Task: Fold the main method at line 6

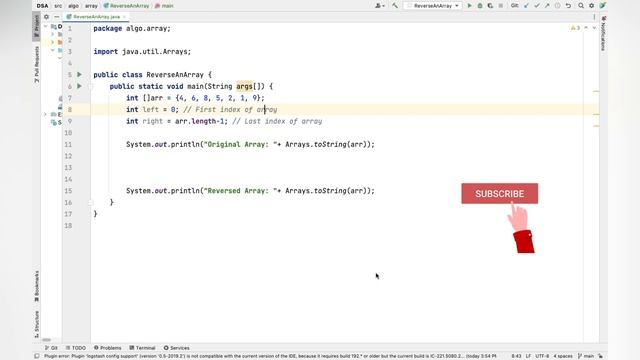Action: (x=91, y=86)
